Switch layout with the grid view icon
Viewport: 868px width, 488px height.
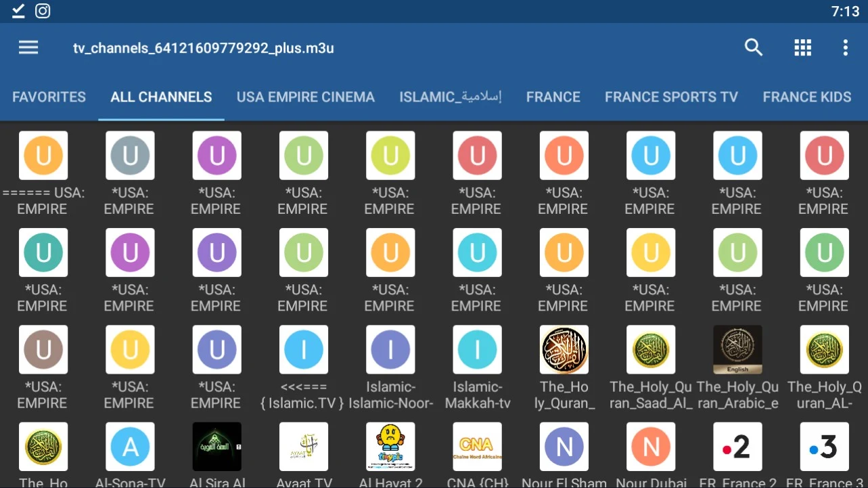click(802, 47)
